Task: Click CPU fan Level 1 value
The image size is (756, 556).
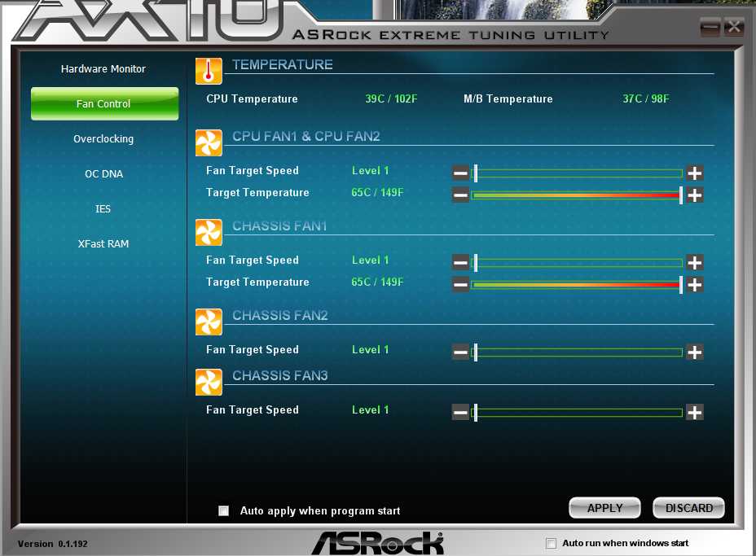Action: pyautogui.click(x=371, y=171)
